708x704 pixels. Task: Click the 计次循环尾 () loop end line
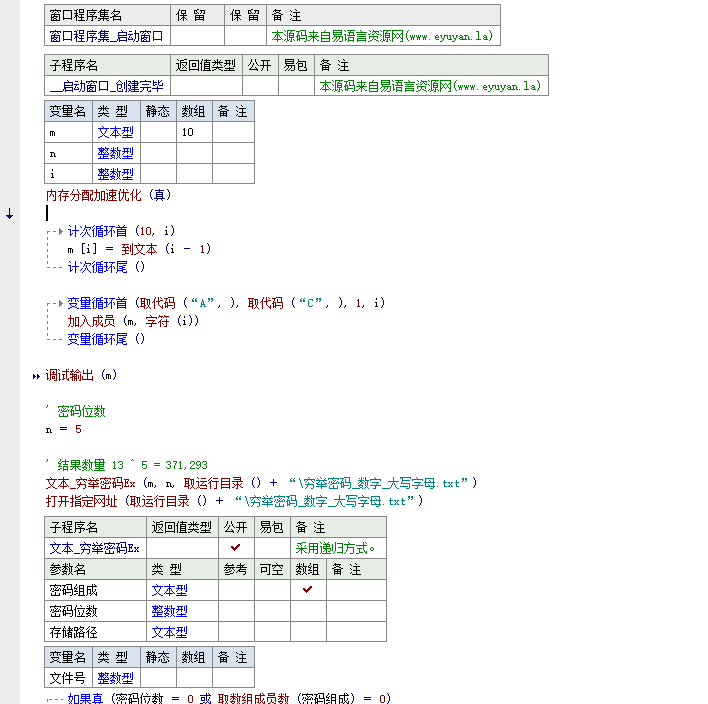(x=106, y=267)
